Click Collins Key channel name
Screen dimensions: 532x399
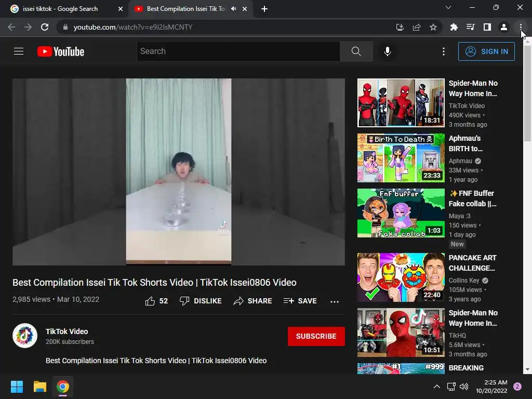click(x=464, y=280)
